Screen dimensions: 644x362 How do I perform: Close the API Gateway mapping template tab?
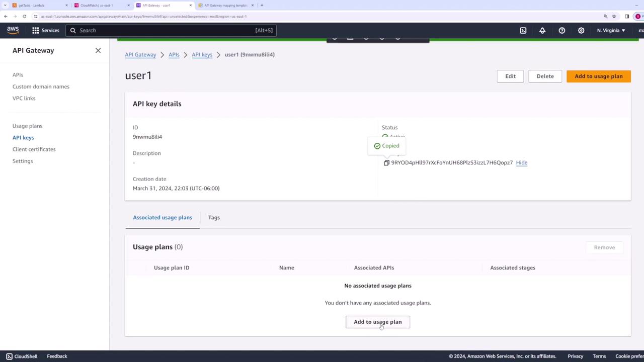pos(253,5)
